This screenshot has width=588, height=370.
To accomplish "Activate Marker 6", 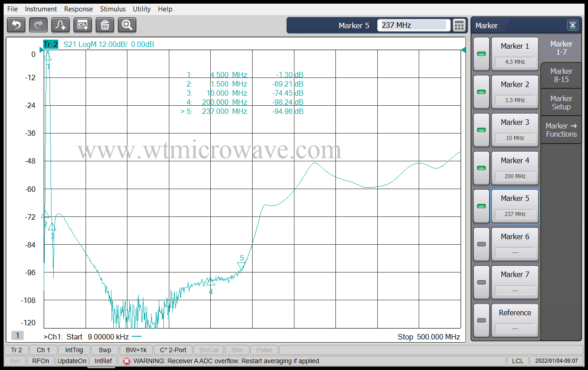I will pos(515,244).
